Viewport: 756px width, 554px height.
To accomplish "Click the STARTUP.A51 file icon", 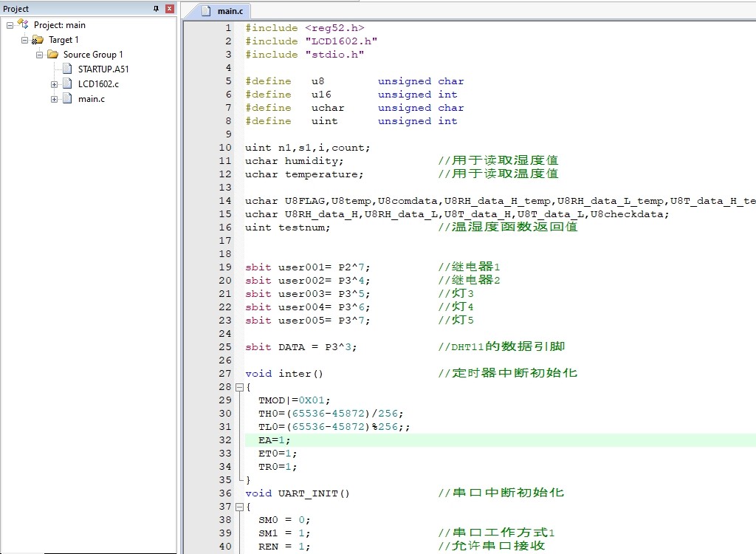I will click(x=67, y=69).
